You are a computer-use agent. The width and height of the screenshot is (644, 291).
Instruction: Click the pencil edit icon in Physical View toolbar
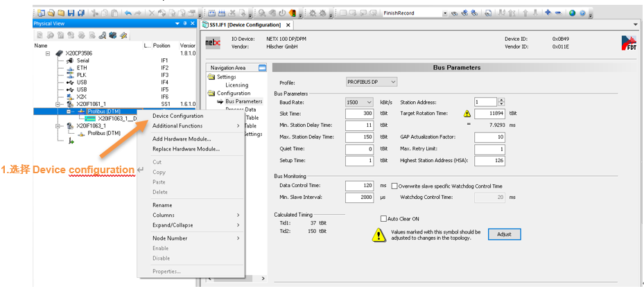[x=123, y=35]
